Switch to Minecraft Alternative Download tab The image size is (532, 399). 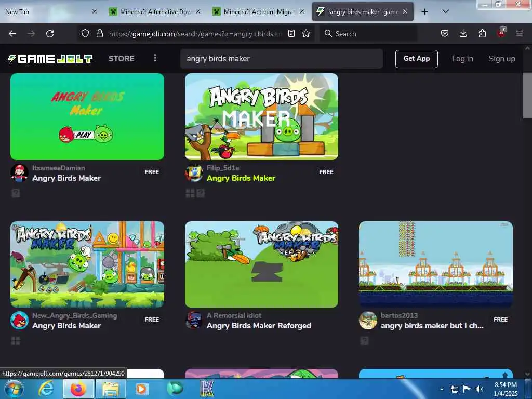tap(155, 12)
